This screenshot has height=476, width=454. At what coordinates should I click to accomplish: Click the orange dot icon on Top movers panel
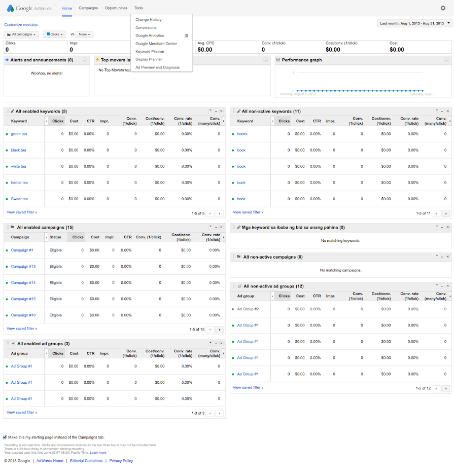pos(96,59)
